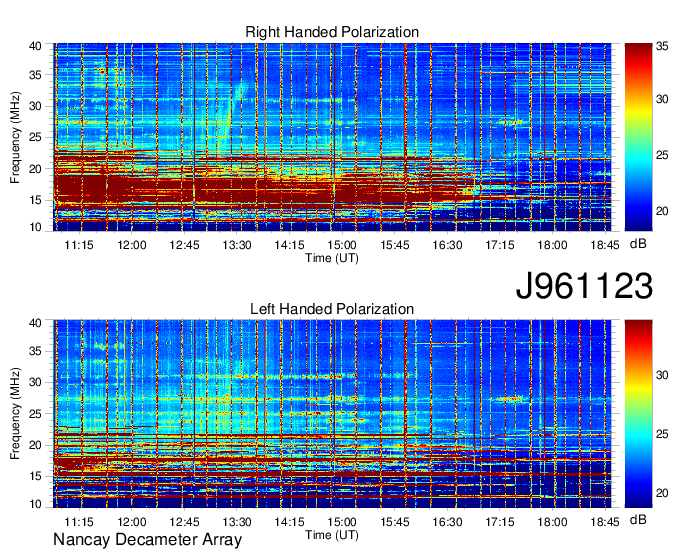Viewport: 680px width, 552px height.
Task: Click 14:15 time tick under Left Handed plot
Action: pos(289,522)
